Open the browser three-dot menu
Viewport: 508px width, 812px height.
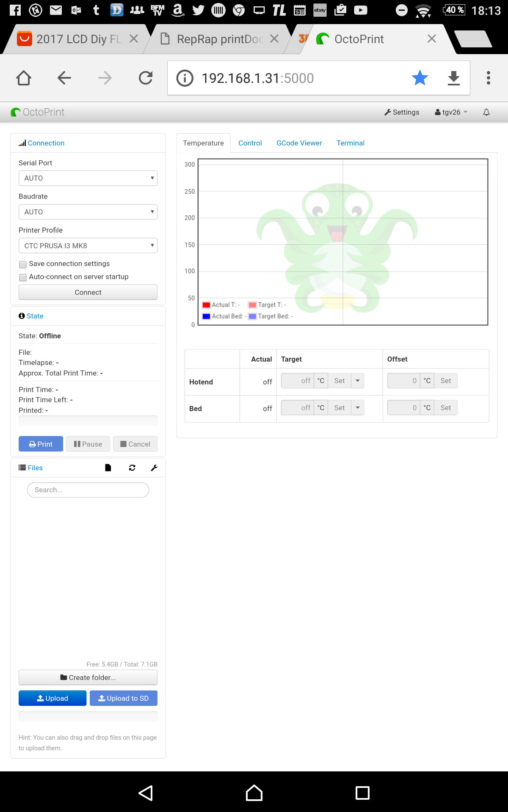[x=489, y=78]
